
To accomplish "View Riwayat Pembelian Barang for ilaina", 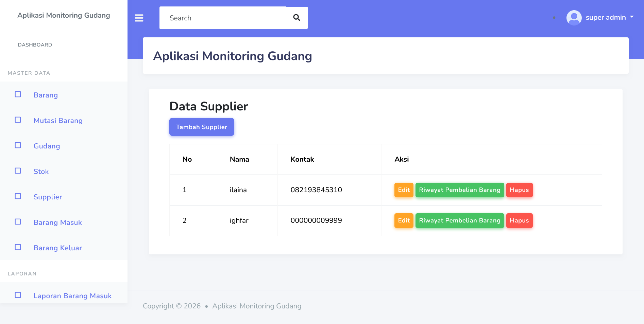I will point(459,190).
